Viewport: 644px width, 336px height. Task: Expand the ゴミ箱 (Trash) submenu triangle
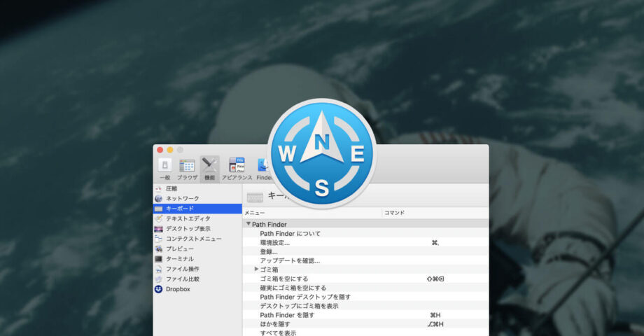click(x=256, y=269)
